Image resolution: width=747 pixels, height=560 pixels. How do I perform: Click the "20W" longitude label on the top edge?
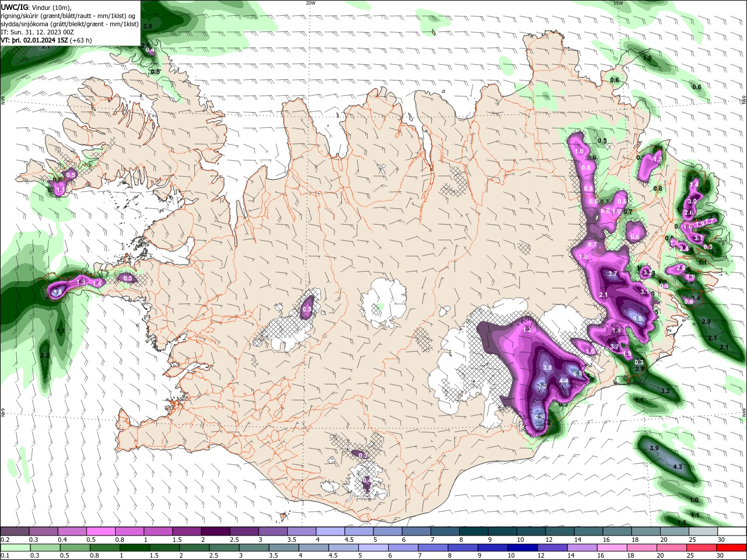[x=310, y=3]
